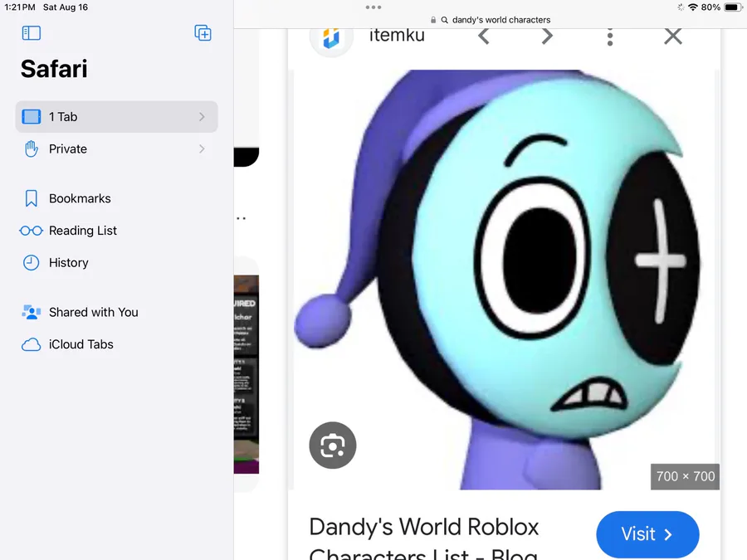Click the battery indicator icon
Image resolution: width=747 pixels, height=560 pixels.
point(733,7)
